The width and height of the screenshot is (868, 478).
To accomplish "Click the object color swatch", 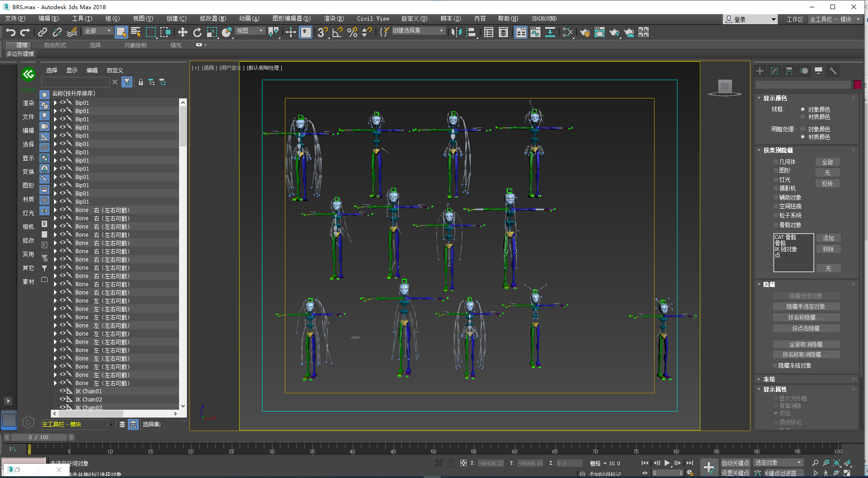I will click(857, 85).
